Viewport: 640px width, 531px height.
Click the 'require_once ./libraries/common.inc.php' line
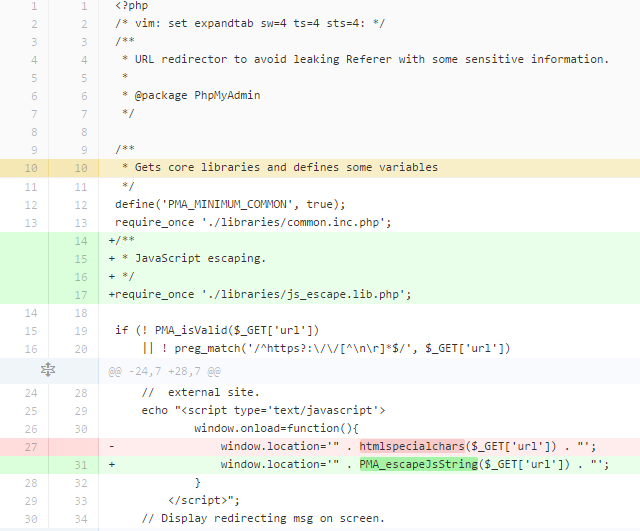253,222
